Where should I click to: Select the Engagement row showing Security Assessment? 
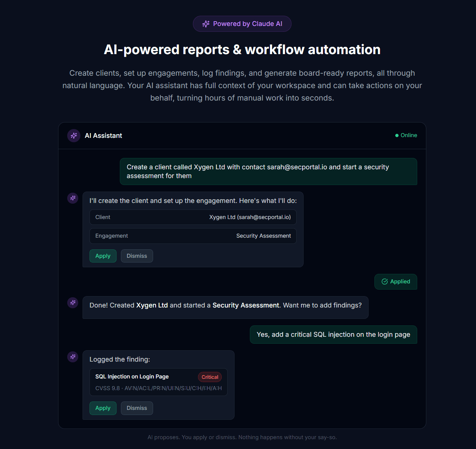click(x=193, y=236)
